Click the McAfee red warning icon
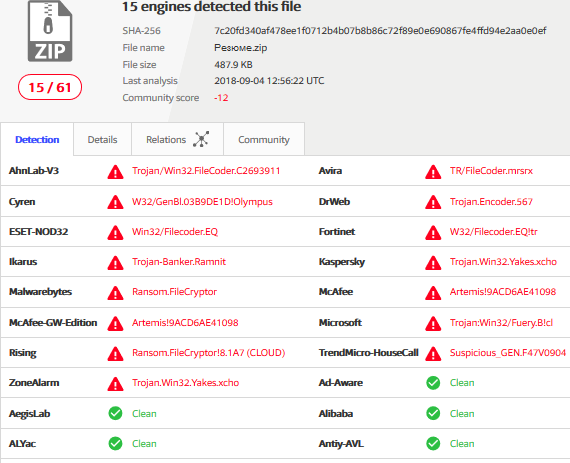This screenshot has width=570, height=463. coord(433,293)
